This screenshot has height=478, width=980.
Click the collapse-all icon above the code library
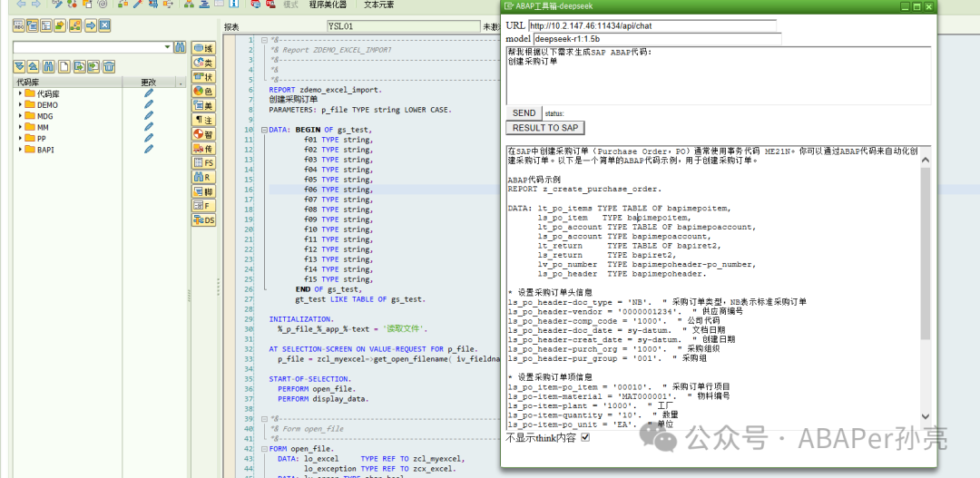pos(34,66)
